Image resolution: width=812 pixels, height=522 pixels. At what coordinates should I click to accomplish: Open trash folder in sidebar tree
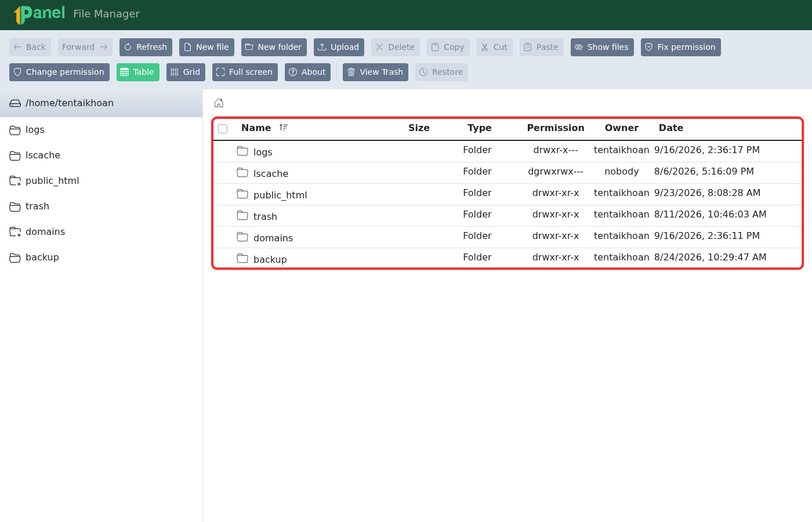101,206
